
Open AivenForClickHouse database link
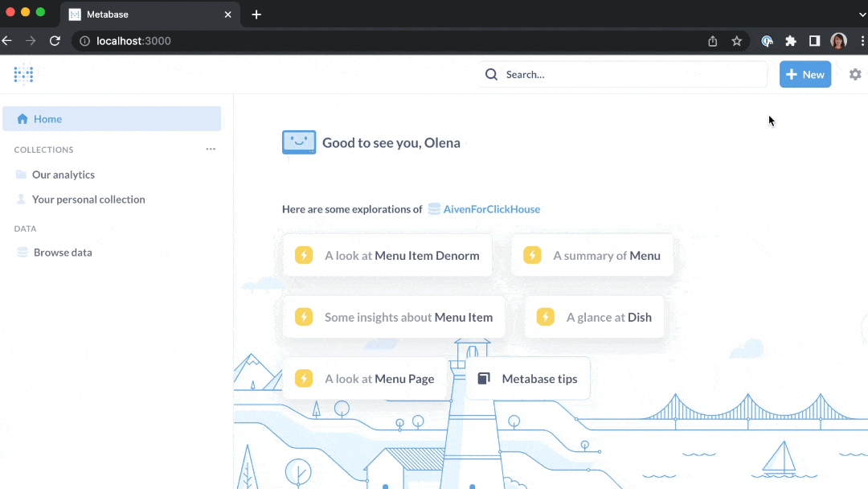492,209
